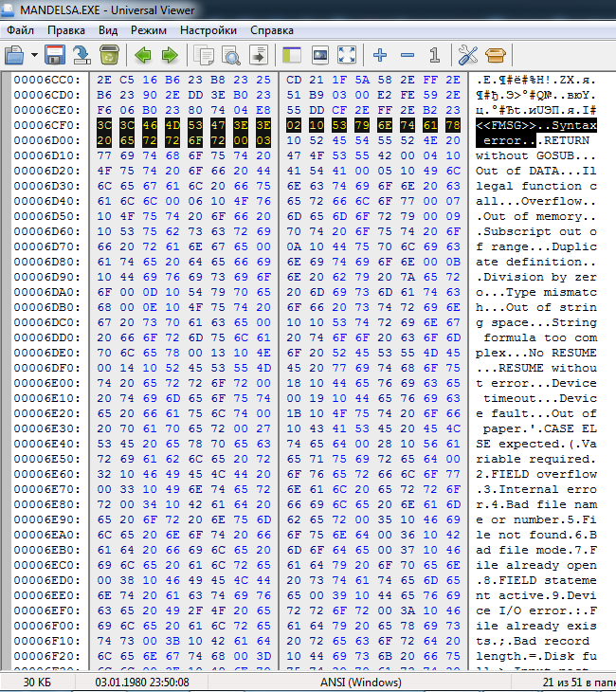Click the Save floppy disk icon

tap(55, 55)
